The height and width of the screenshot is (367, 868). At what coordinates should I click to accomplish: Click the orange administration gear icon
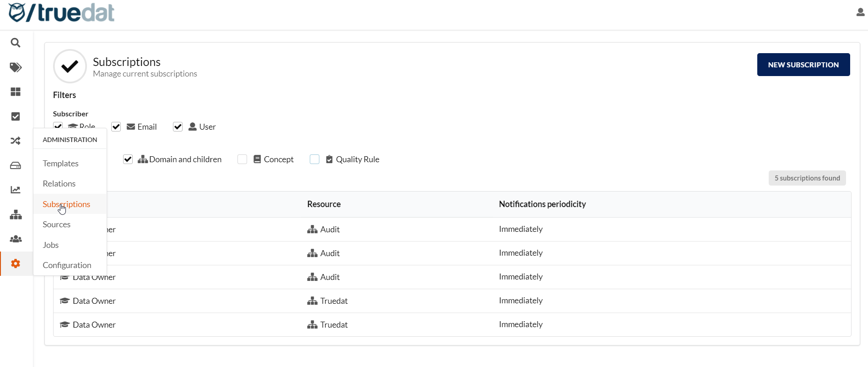click(x=16, y=263)
